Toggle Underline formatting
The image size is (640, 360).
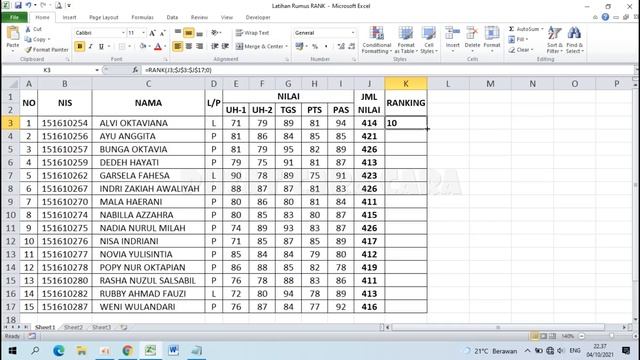101,47
